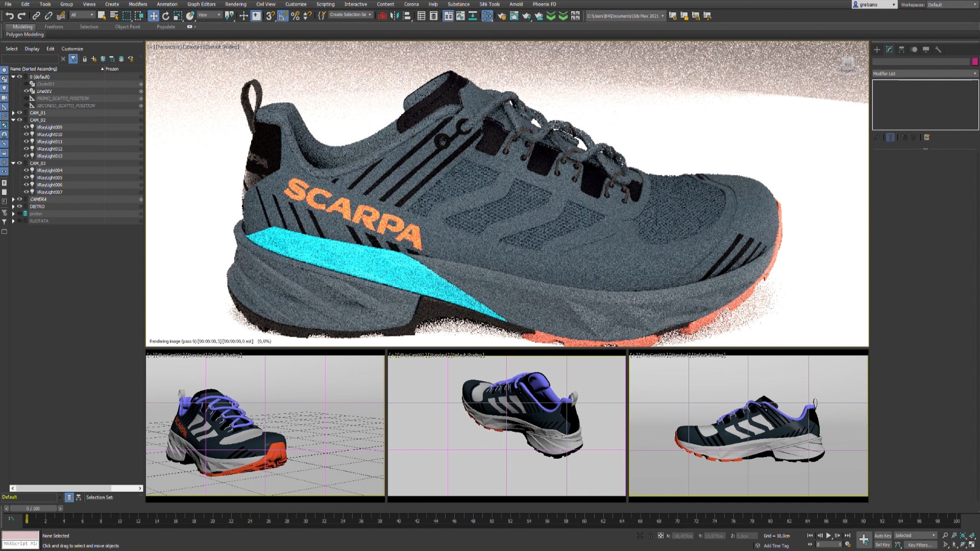980x551 pixels.
Task: Click the Auto Key button
Action: click(x=883, y=535)
